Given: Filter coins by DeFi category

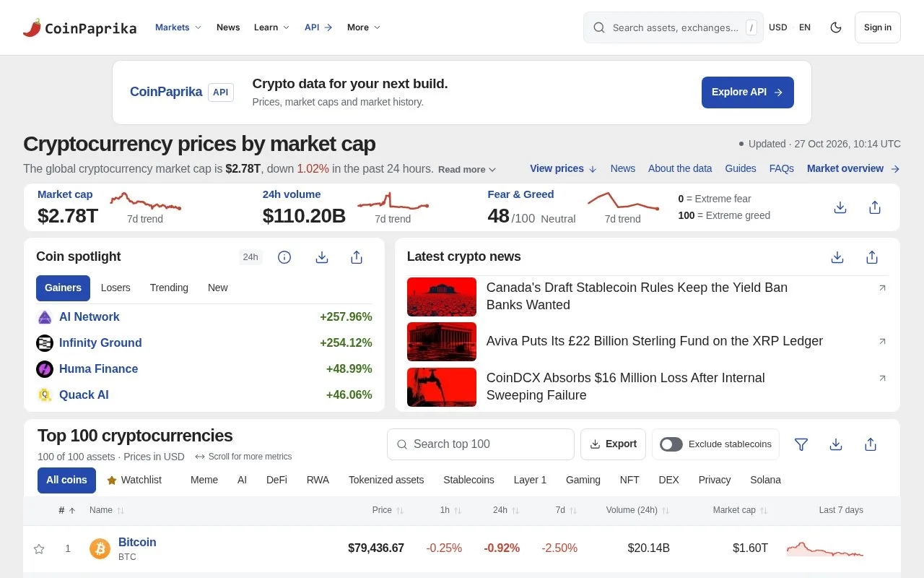Looking at the screenshot, I should [276, 480].
